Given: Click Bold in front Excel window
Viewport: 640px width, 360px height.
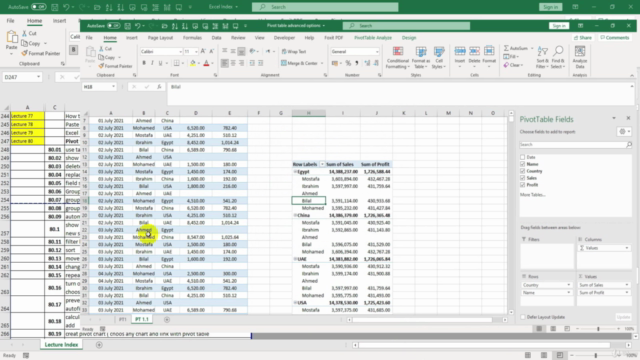Looking at the screenshot, I should pyautogui.click(x=144, y=63).
